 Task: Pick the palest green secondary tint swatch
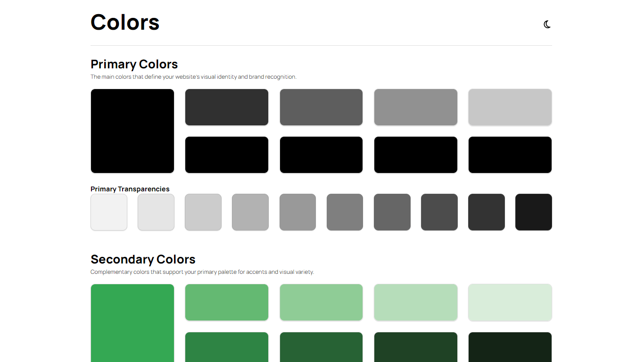pos(510,303)
